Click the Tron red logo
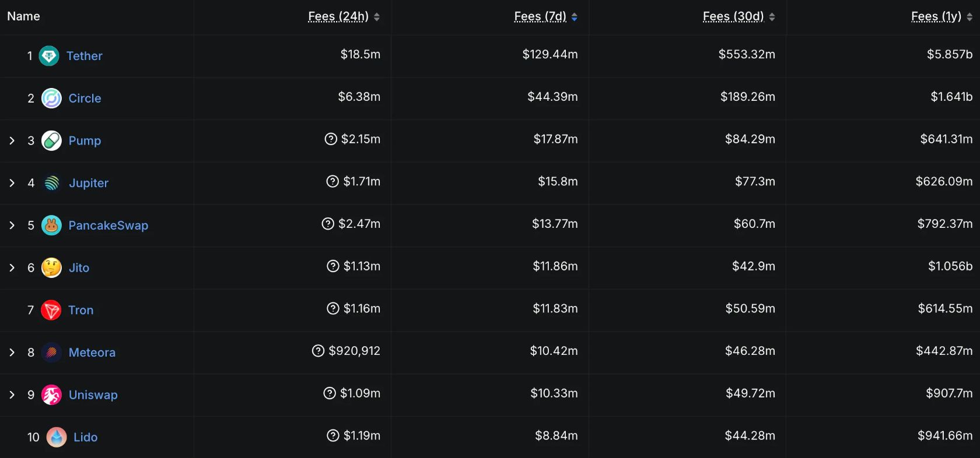Screen dimensions: 980x458 tap(51, 310)
